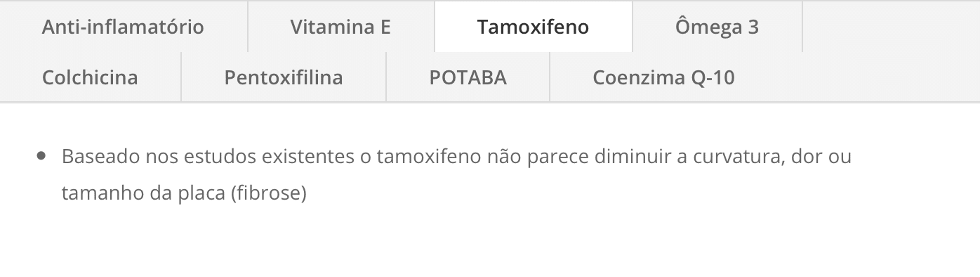Select the POTABA tab
Screen dimensions: 980x277
click(x=468, y=77)
